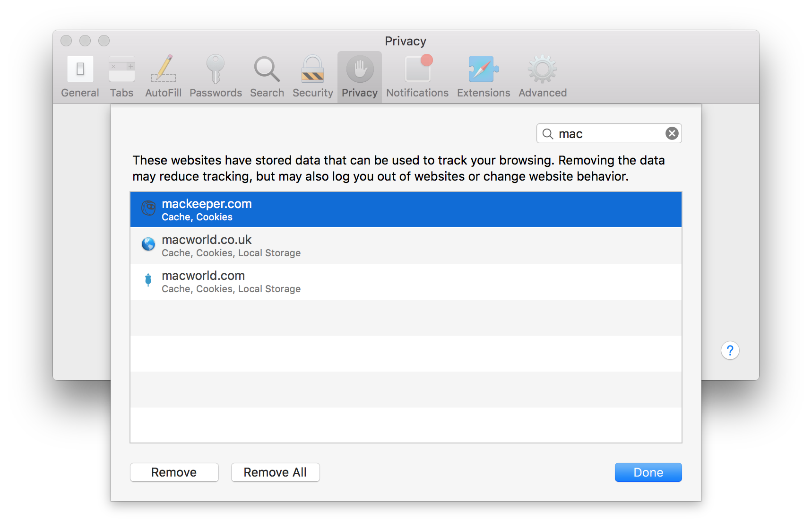The width and height of the screenshot is (812, 521).
Task: Select the Privacy hand icon
Action: tap(360, 69)
